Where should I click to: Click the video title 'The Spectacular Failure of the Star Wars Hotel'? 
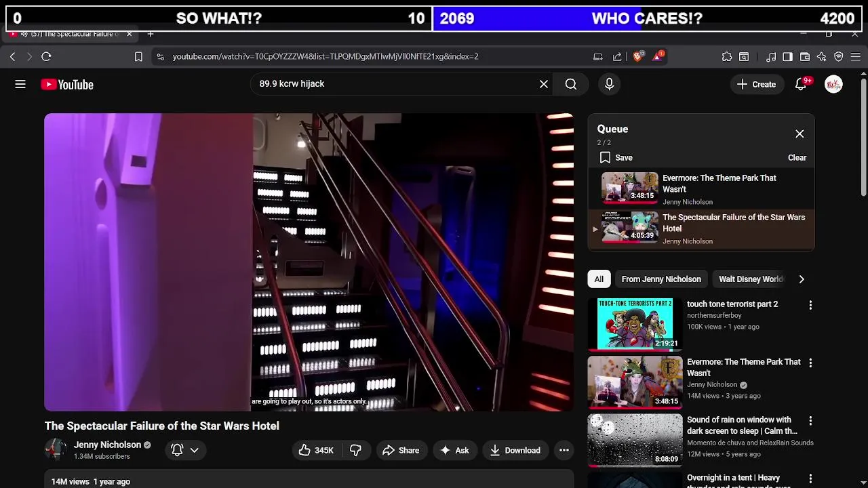click(x=162, y=426)
